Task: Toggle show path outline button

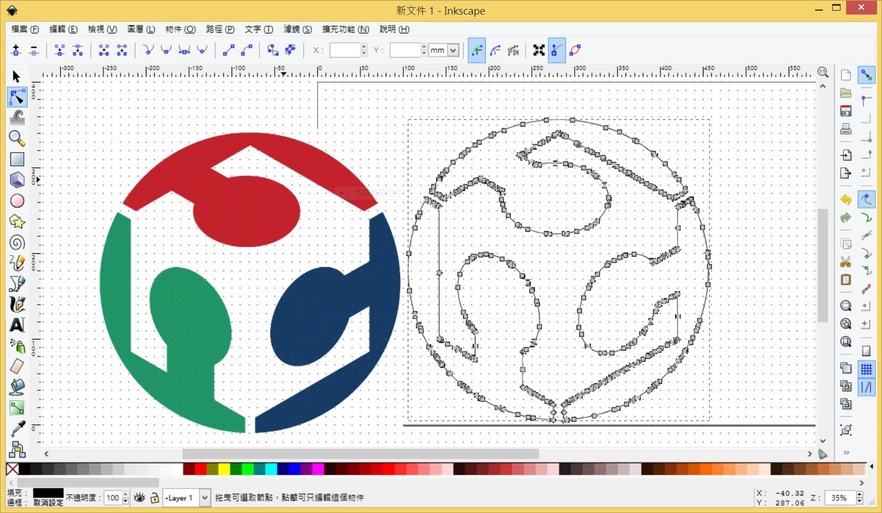Action: pyautogui.click(x=574, y=50)
